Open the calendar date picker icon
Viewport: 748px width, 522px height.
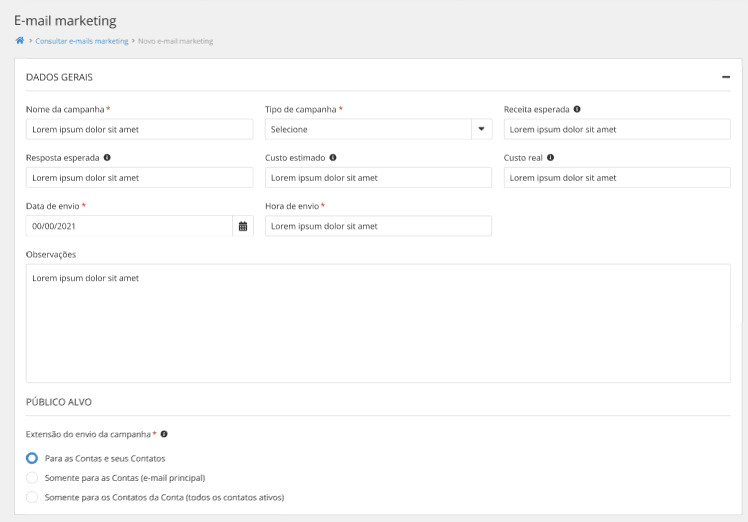point(243,226)
